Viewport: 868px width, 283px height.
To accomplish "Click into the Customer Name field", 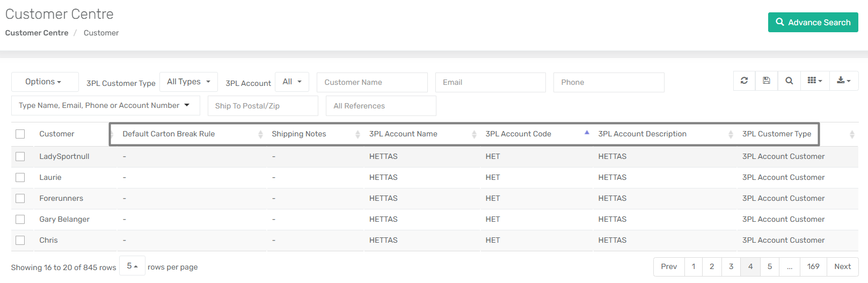I will click(372, 82).
